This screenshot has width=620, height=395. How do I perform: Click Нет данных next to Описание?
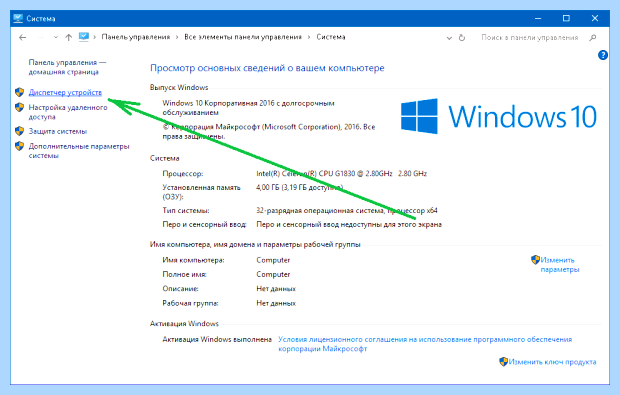point(276,289)
